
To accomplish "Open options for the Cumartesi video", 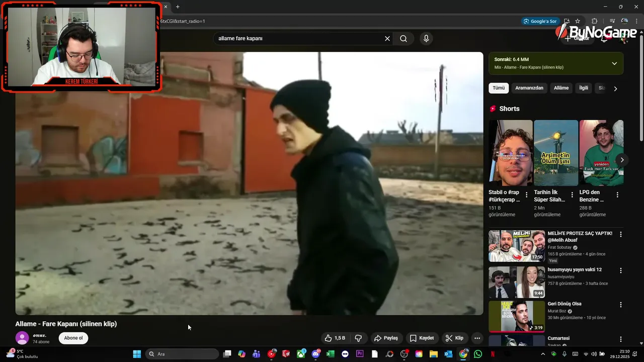I will [x=621, y=339].
